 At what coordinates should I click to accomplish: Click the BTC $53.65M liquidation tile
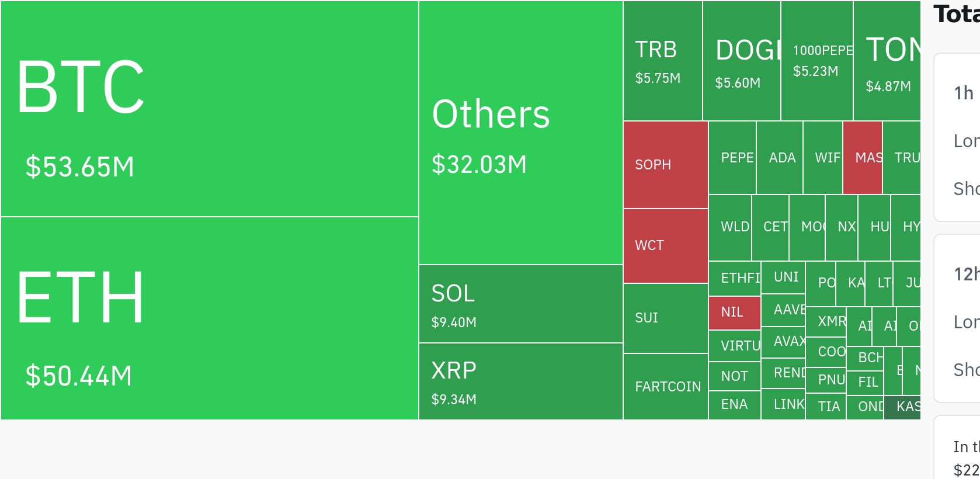[209, 109]
